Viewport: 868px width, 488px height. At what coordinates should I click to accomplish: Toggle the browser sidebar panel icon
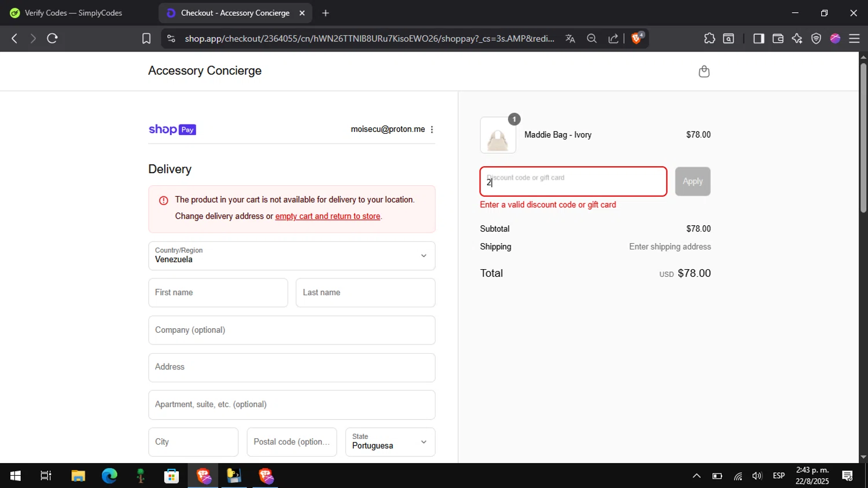coord(759,38)
